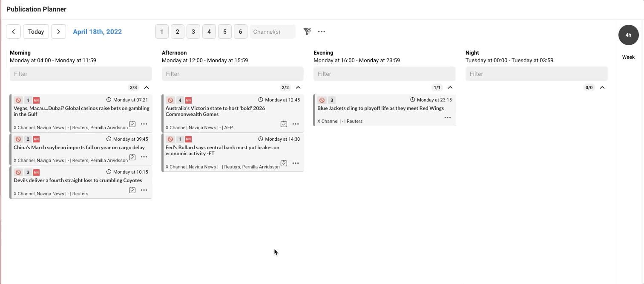This screenshot has height=284, width=644.
Task: Toggle channel 6 filter button
Action: pos(240,32)
